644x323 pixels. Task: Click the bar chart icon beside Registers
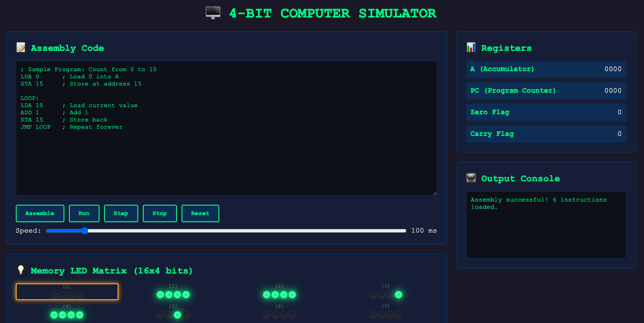click(x=471, y=48)
